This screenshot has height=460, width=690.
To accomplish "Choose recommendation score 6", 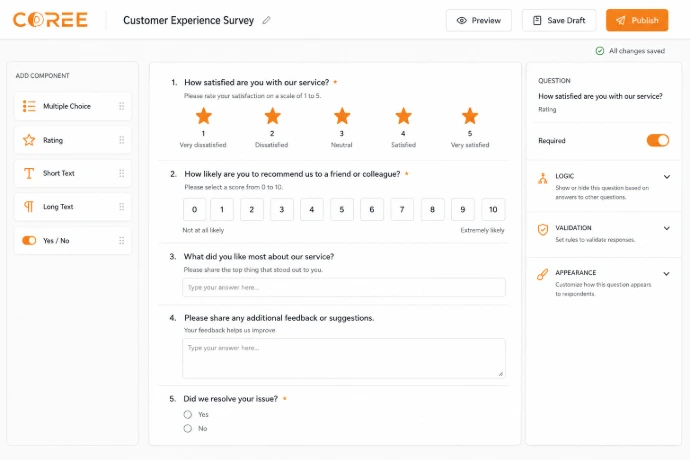I will [372, 209].
